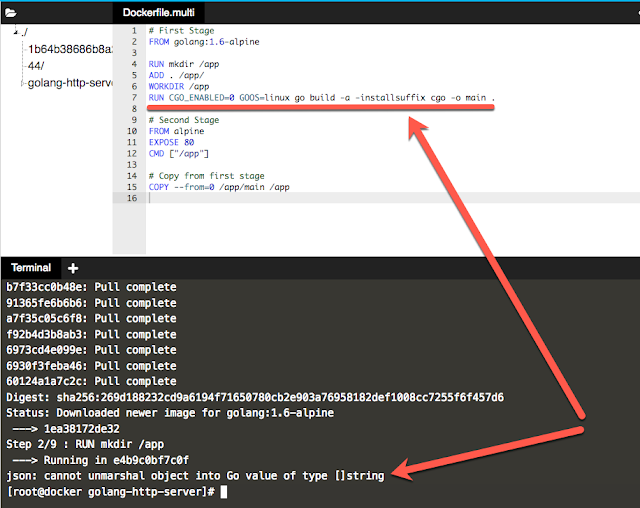Click the '1ea38172de32' image ID line
Viewport: 640px width, 508px height.
[x=66, y=429]
